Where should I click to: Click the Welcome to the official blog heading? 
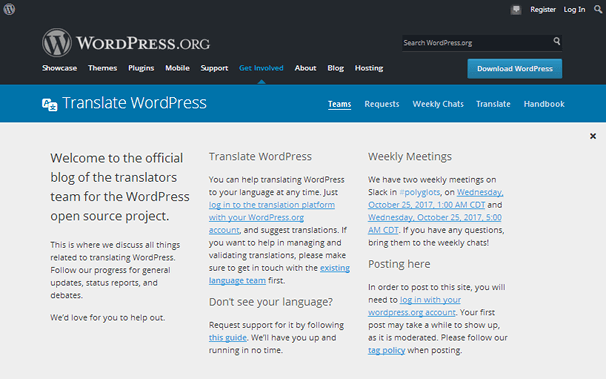(x=120, y=187)
